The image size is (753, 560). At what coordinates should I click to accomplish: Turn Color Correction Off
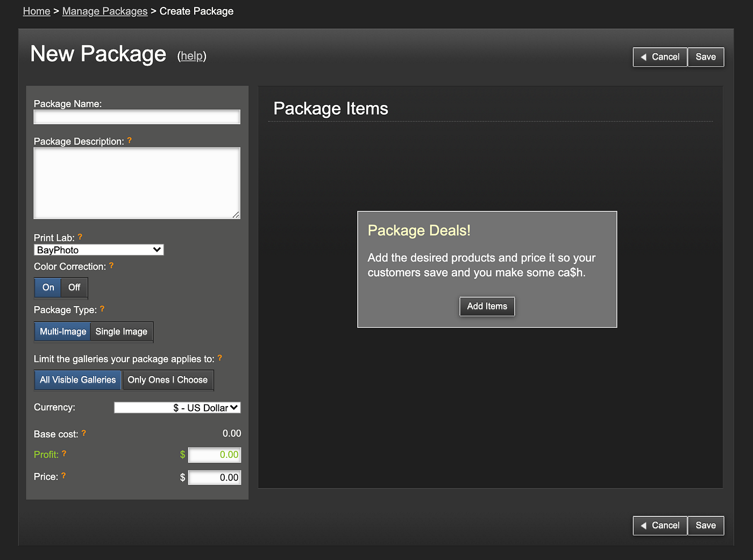[x=74, y=288]
